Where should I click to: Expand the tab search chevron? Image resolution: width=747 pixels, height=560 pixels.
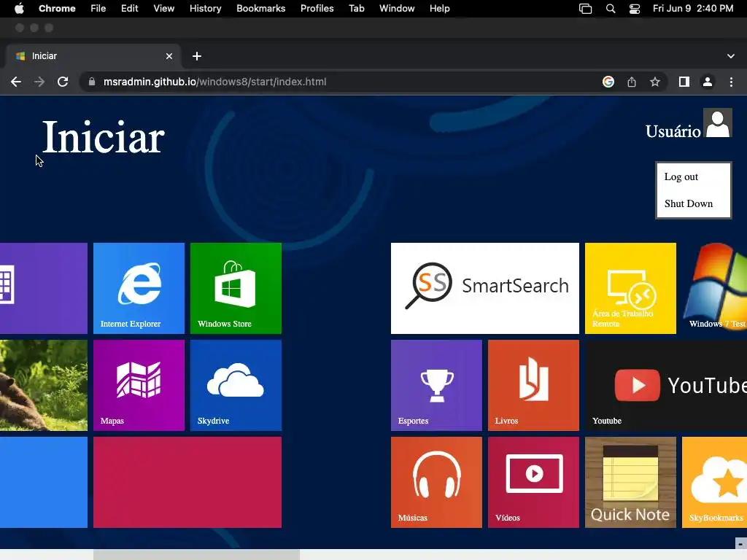pyautogui.click(x=731, y=56)
